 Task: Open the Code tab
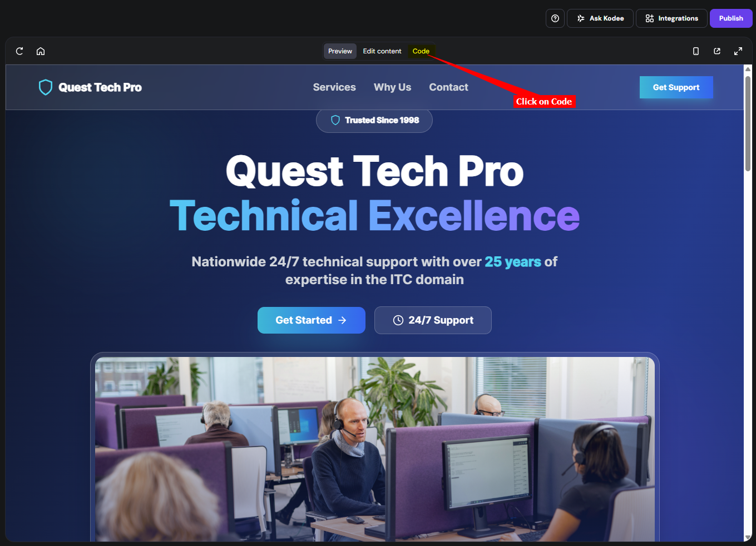pos(421,51)
